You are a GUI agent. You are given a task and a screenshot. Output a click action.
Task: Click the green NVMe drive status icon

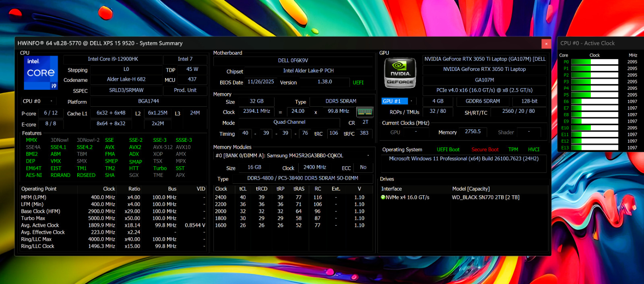[x=383, y=197]
